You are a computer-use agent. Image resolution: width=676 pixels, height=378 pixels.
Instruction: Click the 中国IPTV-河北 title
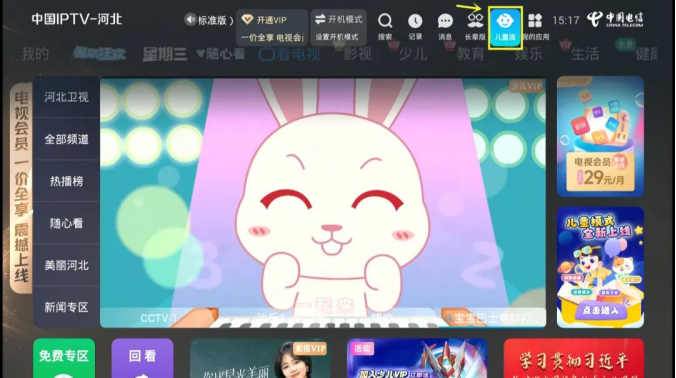click(77, 19)
